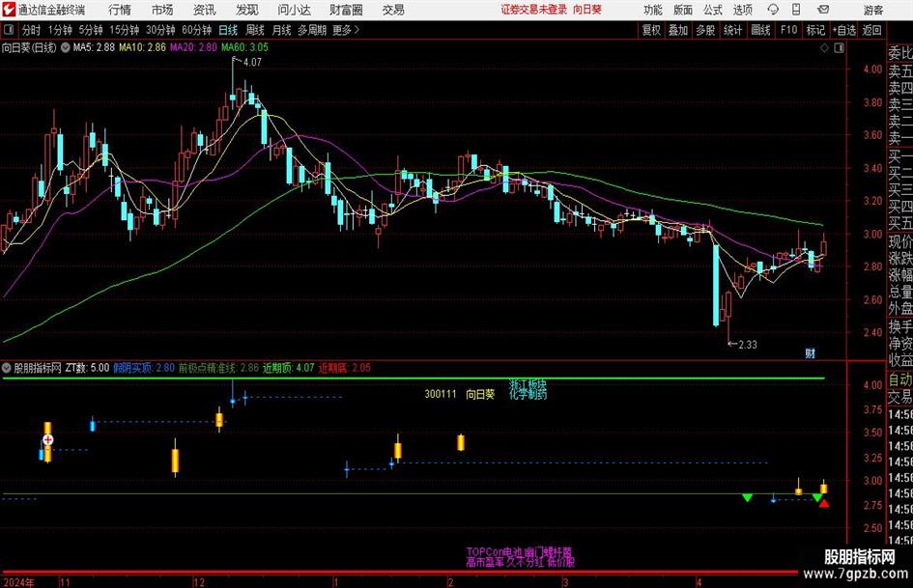Click the 2024年 timeline label

(18, 582)
